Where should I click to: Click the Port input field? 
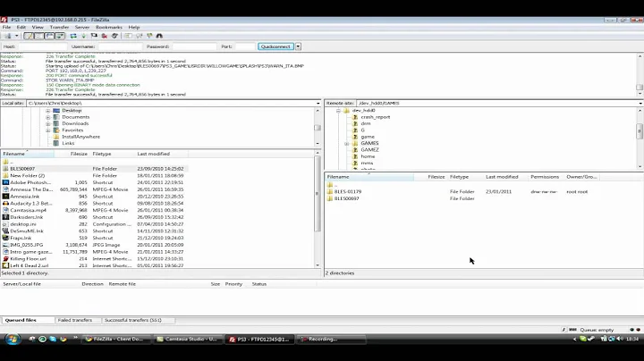pos(245,46)
